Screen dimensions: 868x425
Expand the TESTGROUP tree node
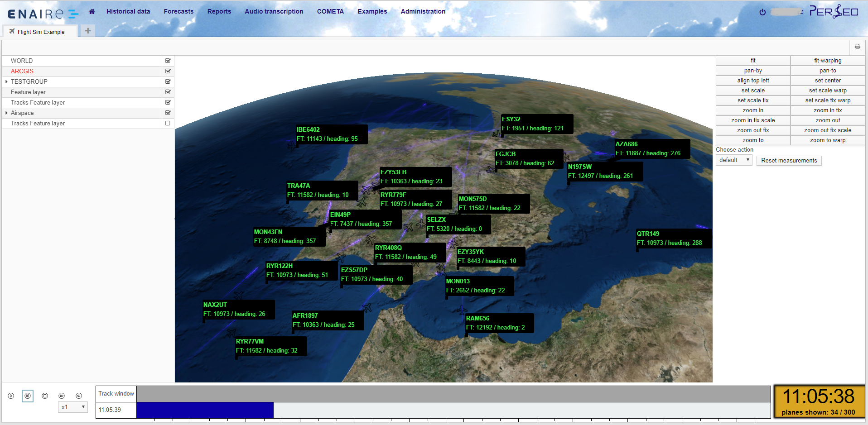pos(6,81)
